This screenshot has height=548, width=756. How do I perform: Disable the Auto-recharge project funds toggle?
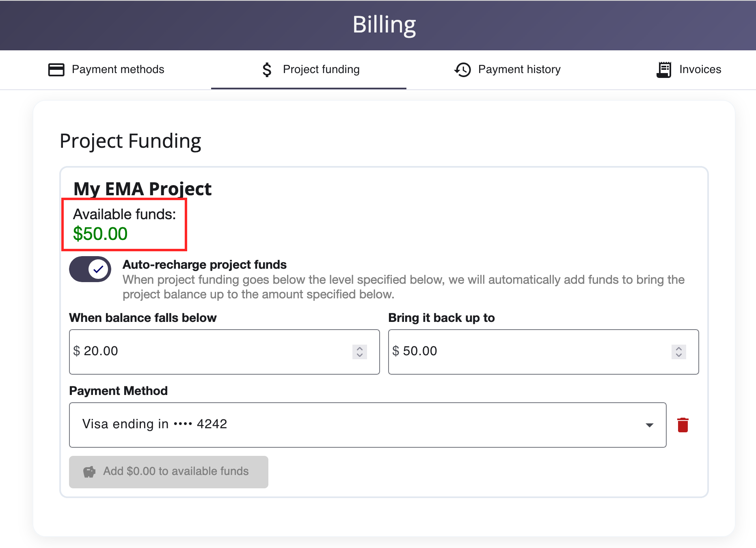coord(90,269)
